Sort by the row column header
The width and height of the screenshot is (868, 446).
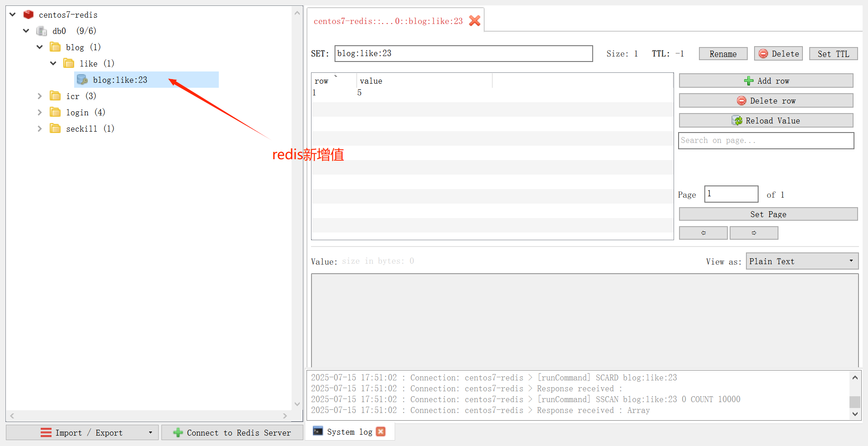click(334, 81)
